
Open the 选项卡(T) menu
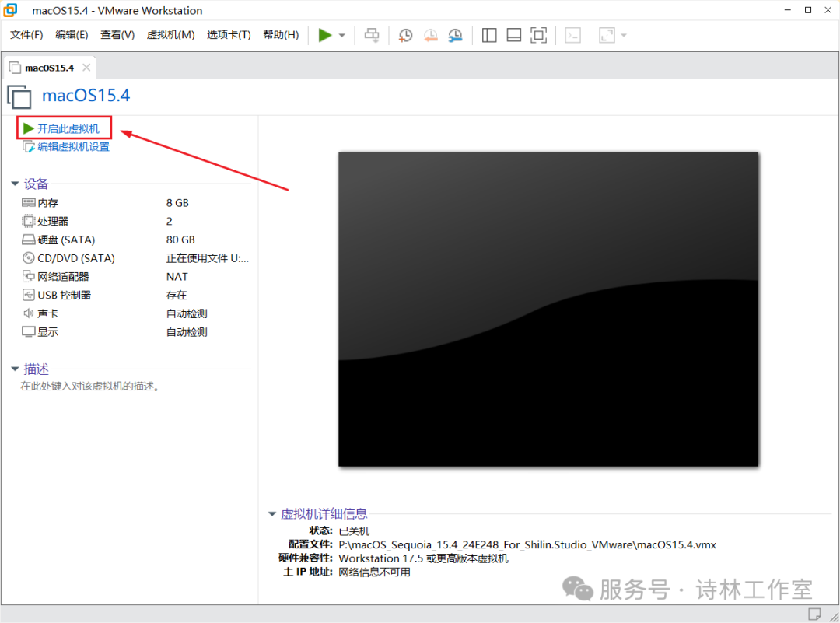[x=229, y=35]
